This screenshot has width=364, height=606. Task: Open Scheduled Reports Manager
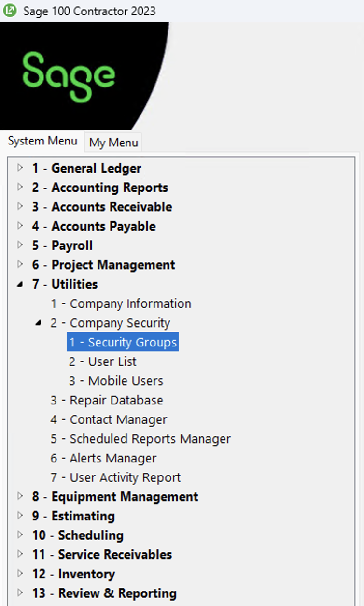140,439
